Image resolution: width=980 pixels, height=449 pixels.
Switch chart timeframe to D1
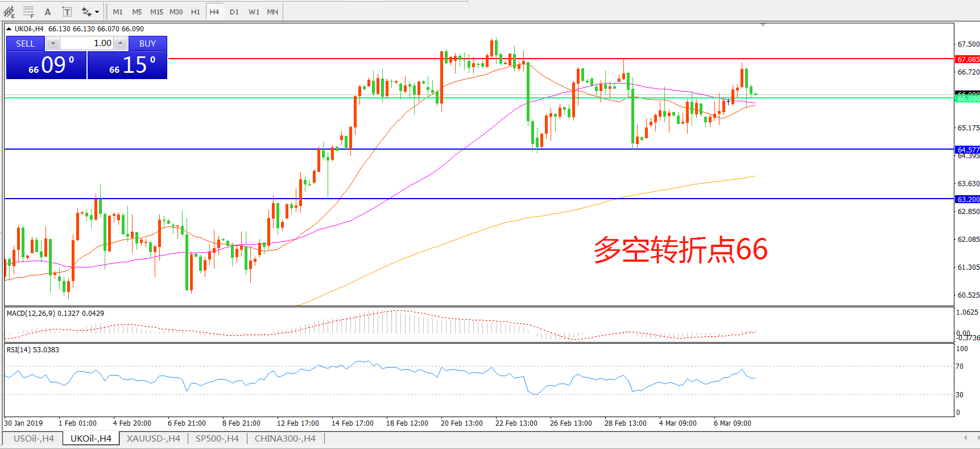coord(234,11)
